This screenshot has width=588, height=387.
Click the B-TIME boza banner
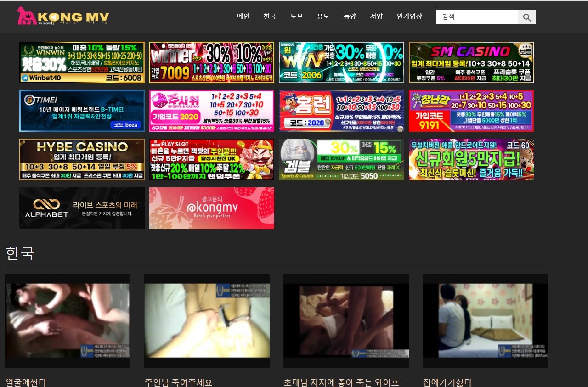click(82, 111)
